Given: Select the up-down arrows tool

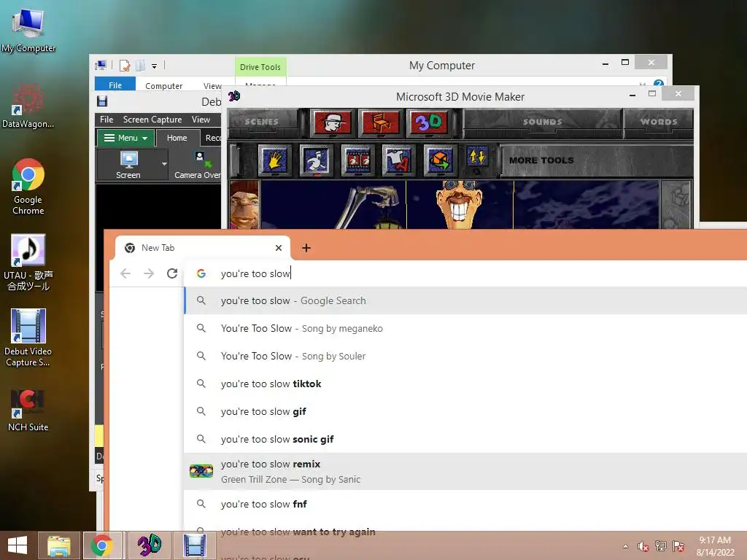Looking at the screenshot, I should [x=477, y=157].
